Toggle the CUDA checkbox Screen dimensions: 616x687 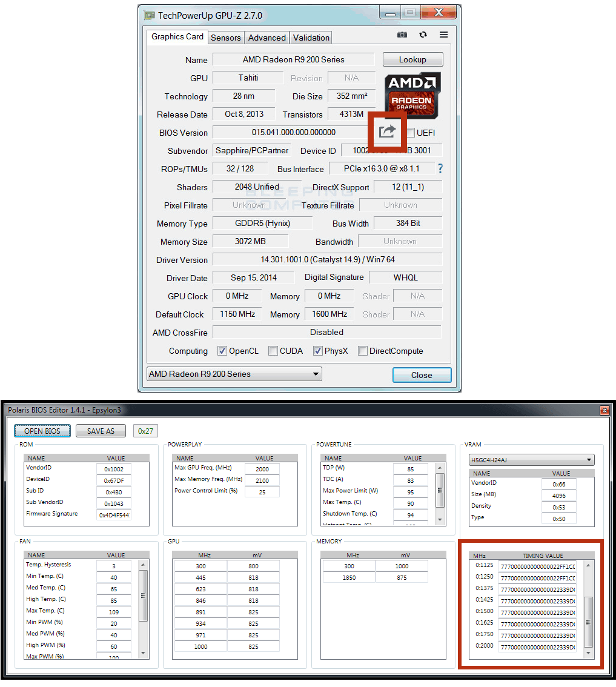pos(273,351)
